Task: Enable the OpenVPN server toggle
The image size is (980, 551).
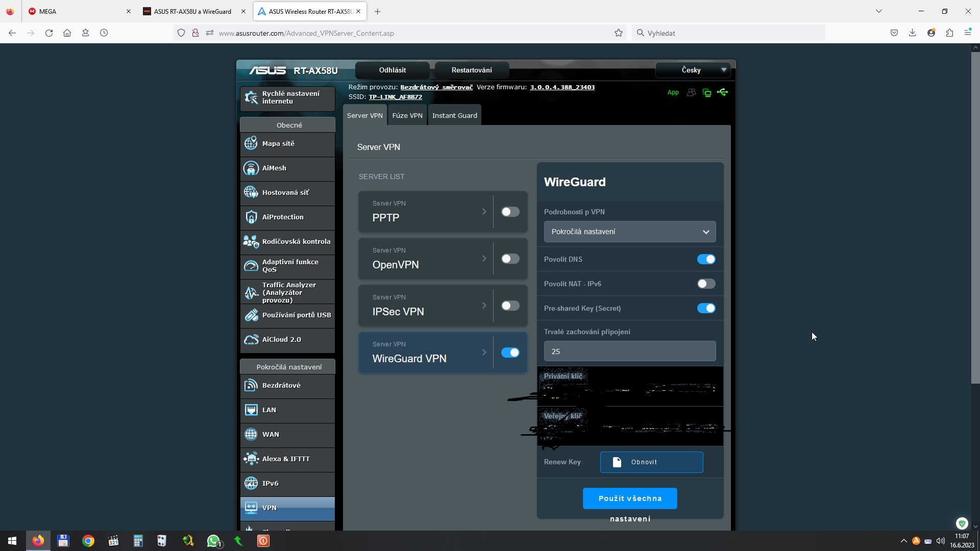Action: point(510,259)
